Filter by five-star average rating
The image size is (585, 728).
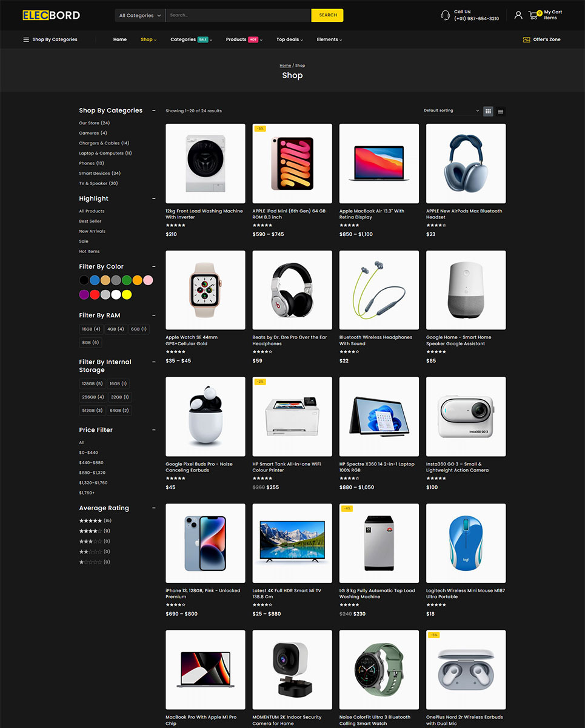[x=95, y=521]
